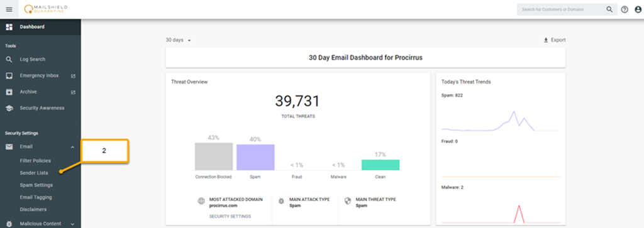Click the 43% value above Connection Blocked
Image resolution: width=644 pixels, height=228 pixels.
pyautogui.click(x=214, y=138)
